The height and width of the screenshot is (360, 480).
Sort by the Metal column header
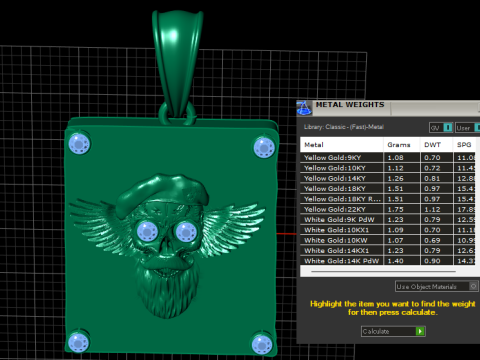tap(341, 145)
